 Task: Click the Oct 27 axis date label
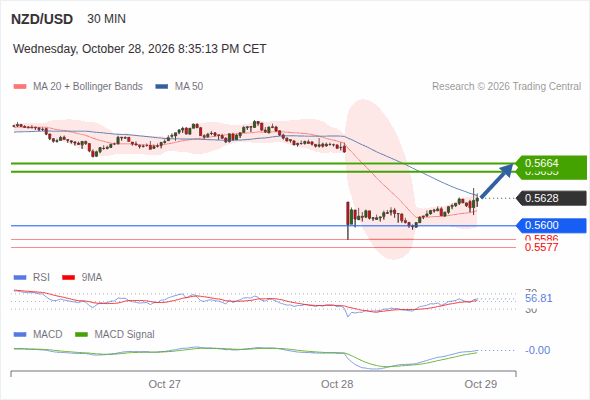(x=164, y=384)
